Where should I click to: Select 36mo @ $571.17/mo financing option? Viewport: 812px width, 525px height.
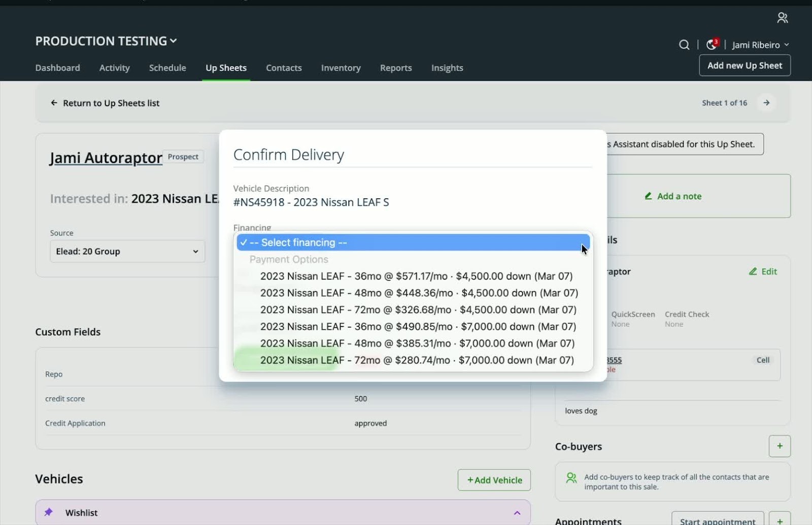point(416,276)
